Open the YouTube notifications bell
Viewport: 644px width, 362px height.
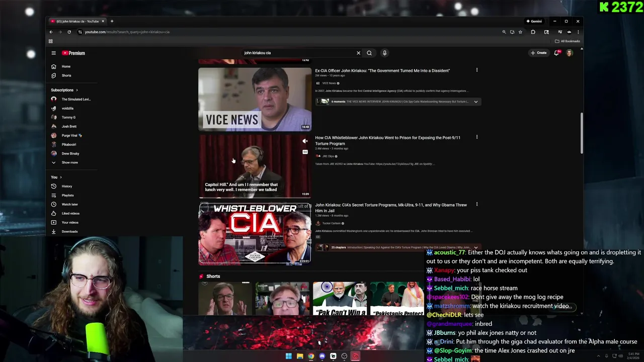pos(556,53)
